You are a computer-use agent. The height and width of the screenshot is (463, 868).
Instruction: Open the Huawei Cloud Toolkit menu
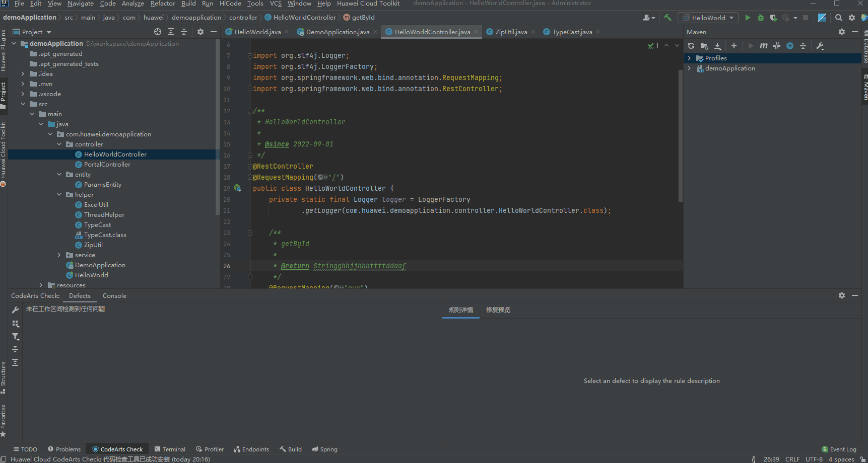click(x=368, y=4)
